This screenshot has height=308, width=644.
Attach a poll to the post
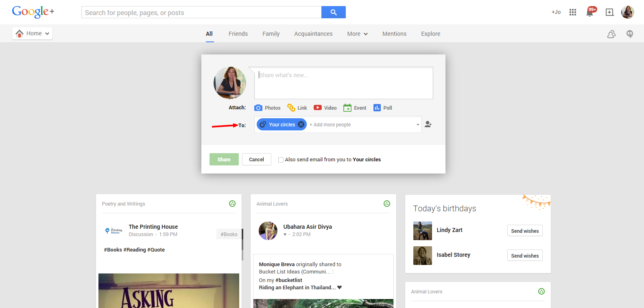377,108
